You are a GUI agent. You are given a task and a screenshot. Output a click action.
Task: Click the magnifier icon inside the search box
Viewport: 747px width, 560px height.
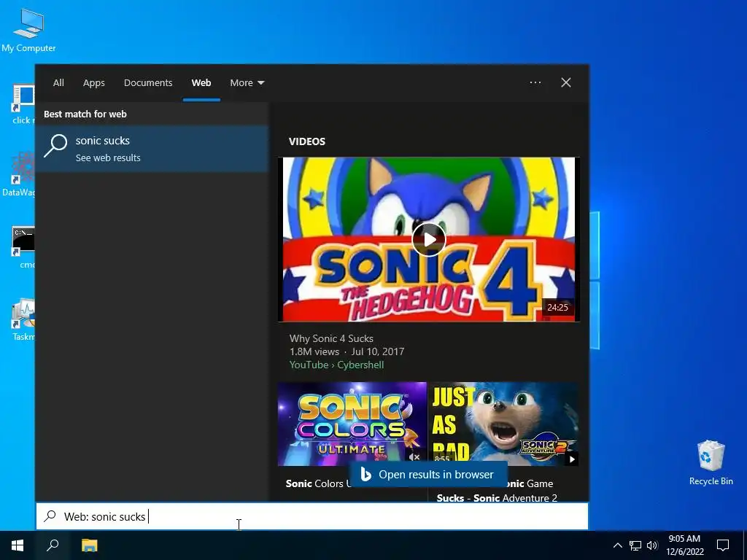click(x=50, y=516)
